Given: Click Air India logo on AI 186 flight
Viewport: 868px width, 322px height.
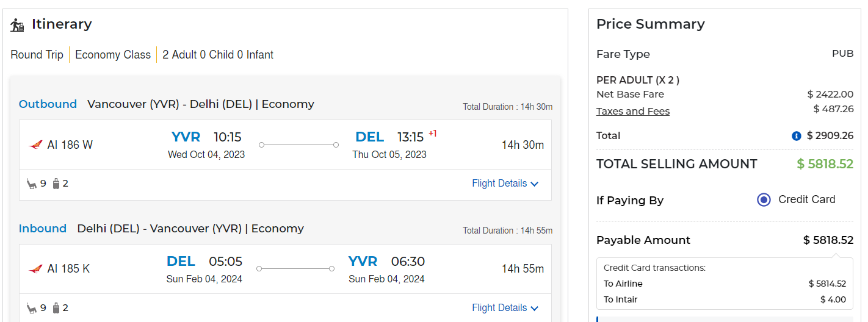Looking at the screenshot, I should [x=35, y=145].
